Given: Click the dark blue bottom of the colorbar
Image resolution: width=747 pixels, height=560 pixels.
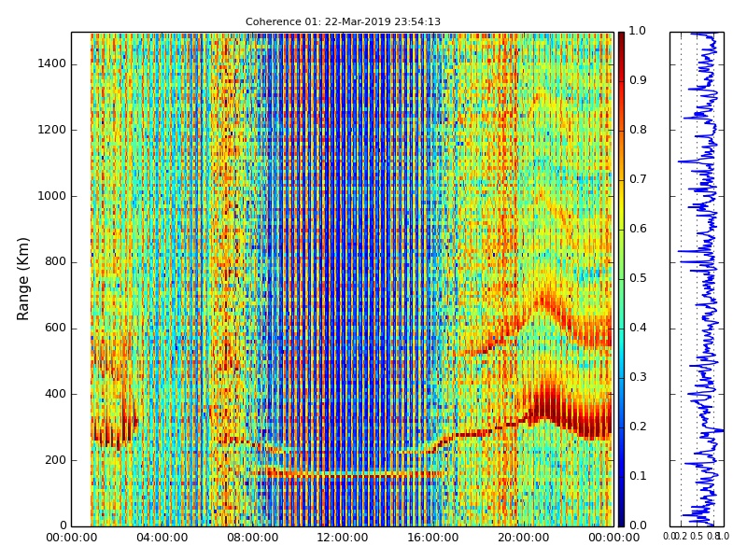Looking at the screenshot, I should [621, 517].
